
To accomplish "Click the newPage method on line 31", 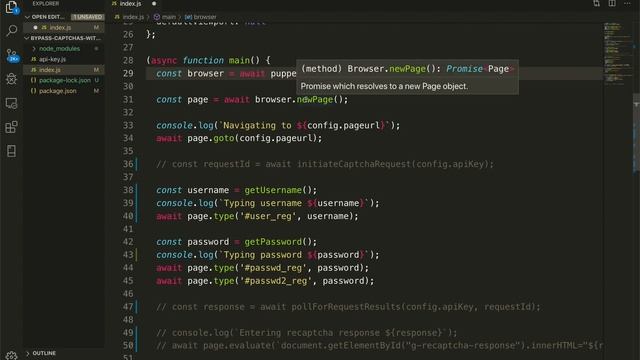I will 315,99.
